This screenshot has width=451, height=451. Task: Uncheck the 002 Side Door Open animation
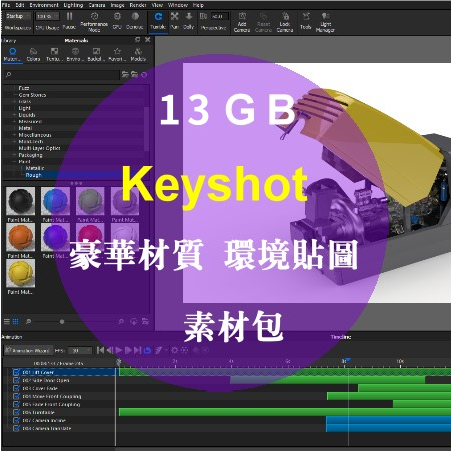(x=16, y=380)
